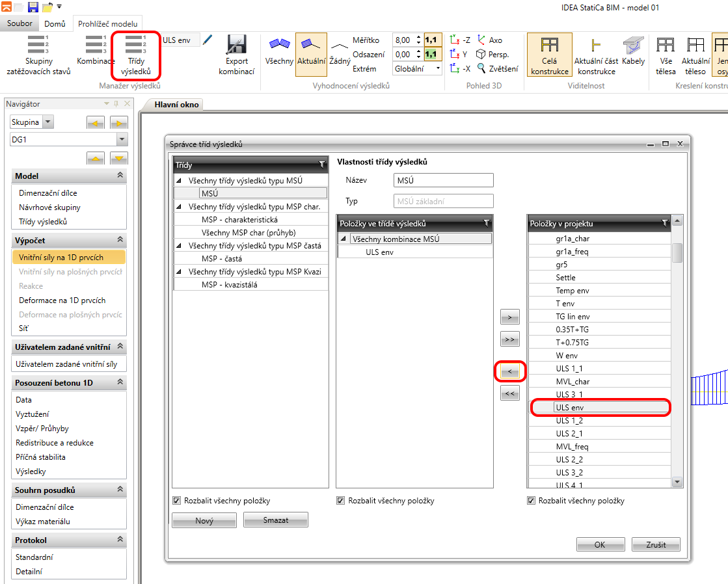Click the Název input field

(444, 180)
